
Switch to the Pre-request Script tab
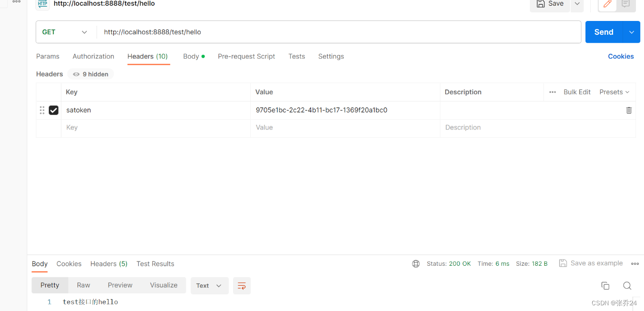pos(246,56)
